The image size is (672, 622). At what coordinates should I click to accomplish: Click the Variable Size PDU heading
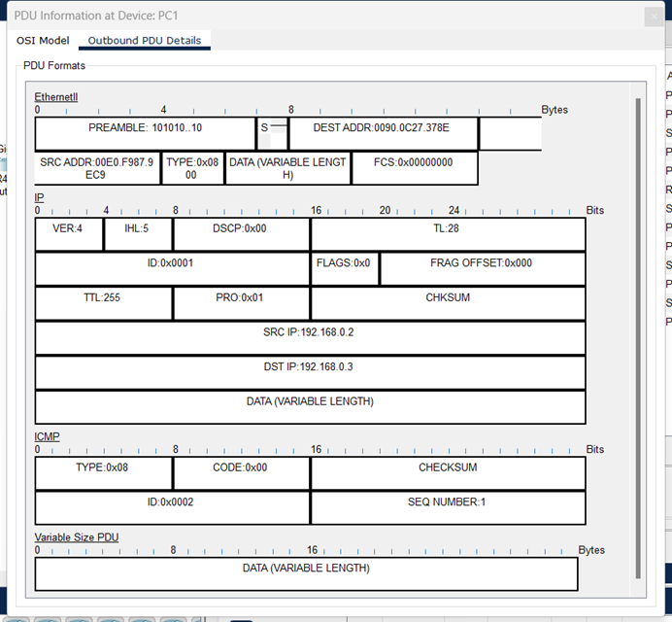pyautogui.click(x=77, y=537)
